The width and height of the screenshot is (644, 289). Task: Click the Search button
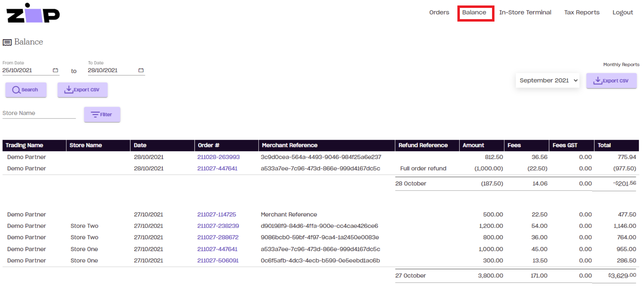coord(26,90)
